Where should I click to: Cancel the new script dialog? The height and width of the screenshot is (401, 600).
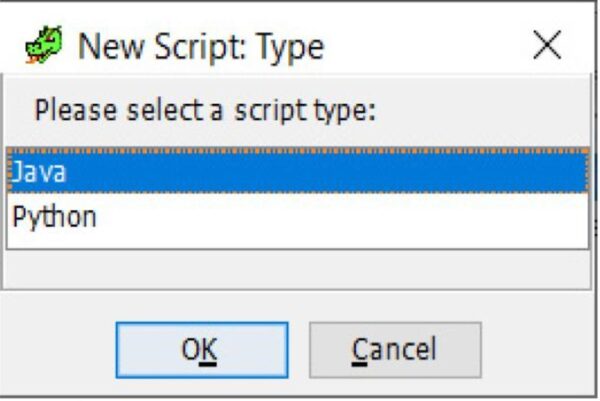pos(395,350)
